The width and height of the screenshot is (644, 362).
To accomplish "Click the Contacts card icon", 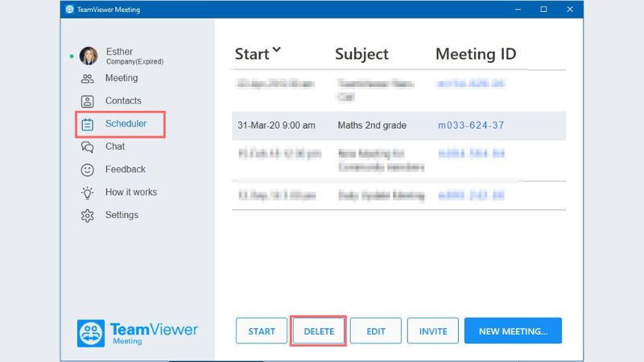I will pos(87,101).
